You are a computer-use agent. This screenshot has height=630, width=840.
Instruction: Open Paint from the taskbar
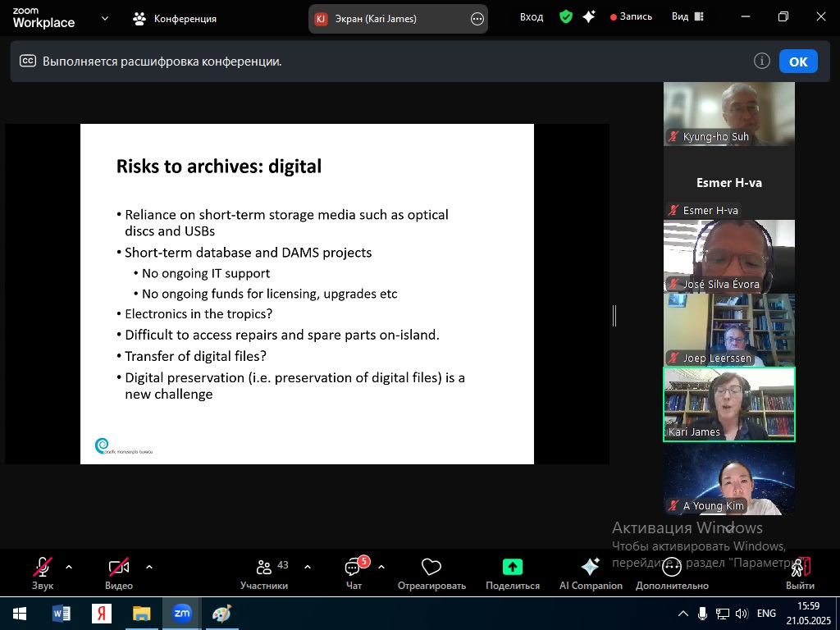(x=221, y=614)
